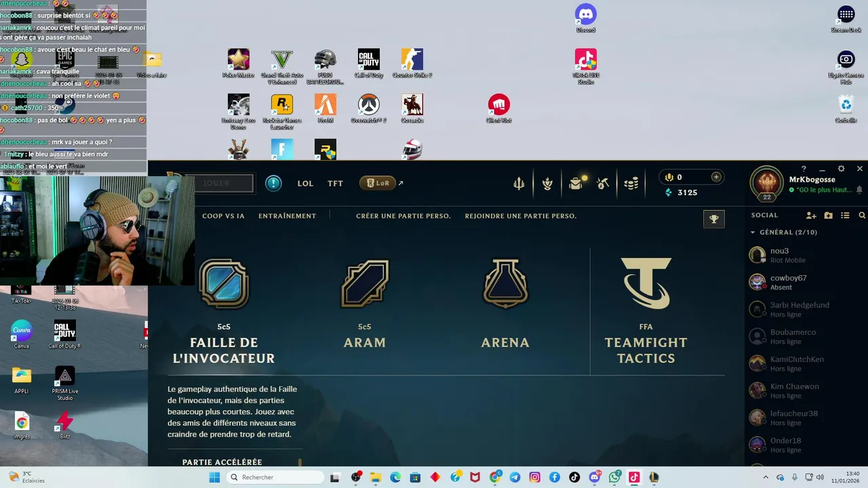
Task: Open WhatsApp from the taskbar
Action: 614,477
